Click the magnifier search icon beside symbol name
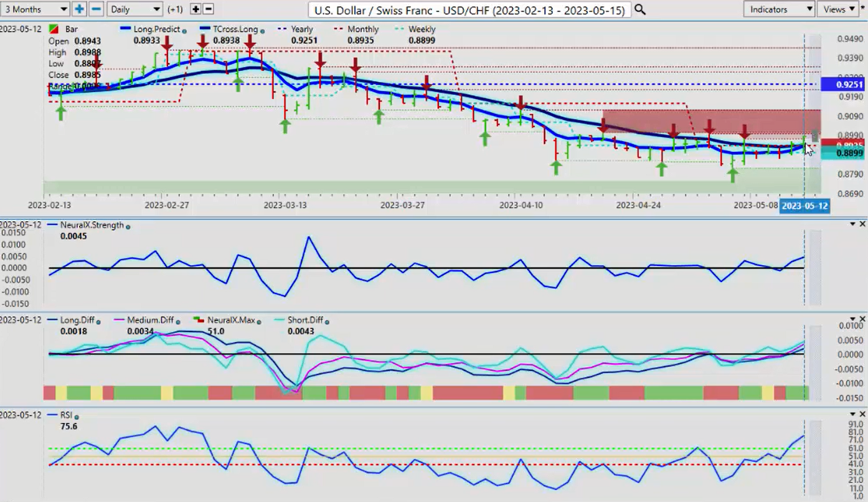Image resolution: width=868 pixels, height=502 pixels. pos(639,10)
